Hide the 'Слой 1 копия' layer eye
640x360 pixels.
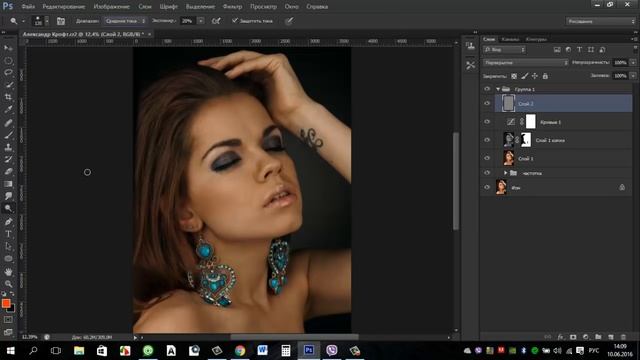487,140
